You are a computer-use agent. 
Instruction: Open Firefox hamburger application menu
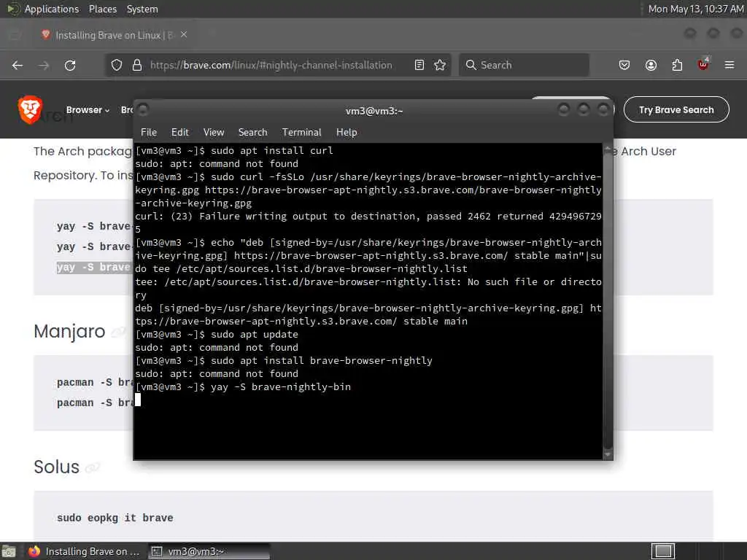coord(729,65)
